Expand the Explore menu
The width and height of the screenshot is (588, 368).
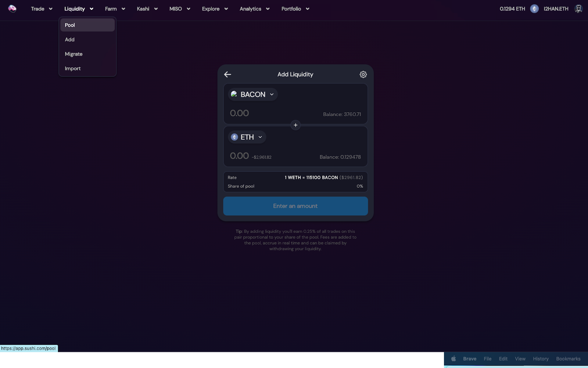(x=215, y=9)
